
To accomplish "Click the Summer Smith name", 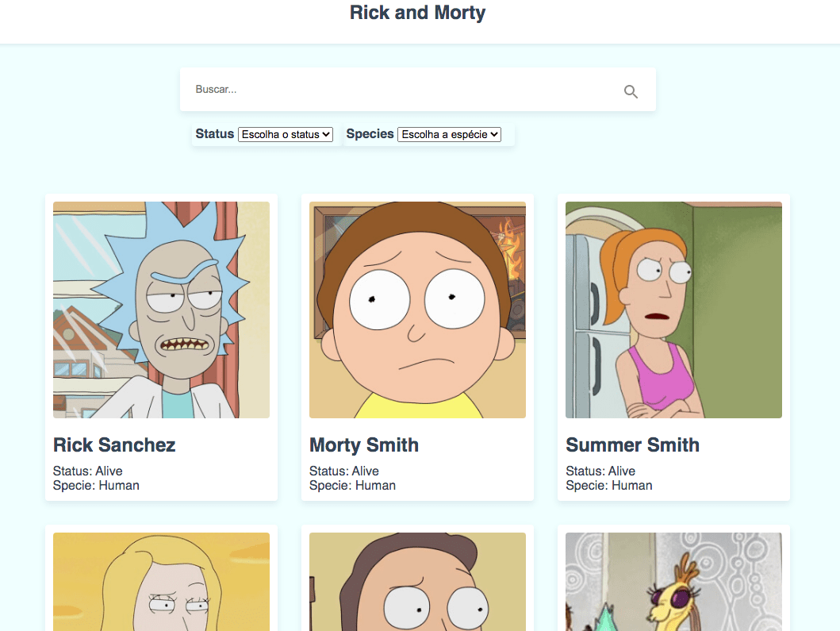I will click(632, 445).
